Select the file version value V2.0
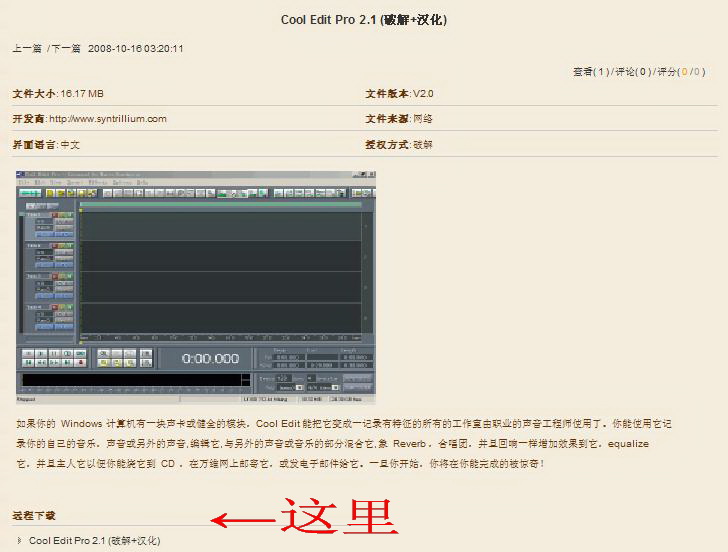Viewport: 728px width, 552px height. point(423,94)
